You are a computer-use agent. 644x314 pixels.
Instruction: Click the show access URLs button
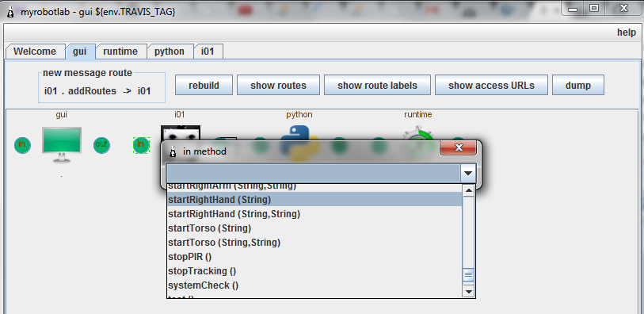click(491, 85)
